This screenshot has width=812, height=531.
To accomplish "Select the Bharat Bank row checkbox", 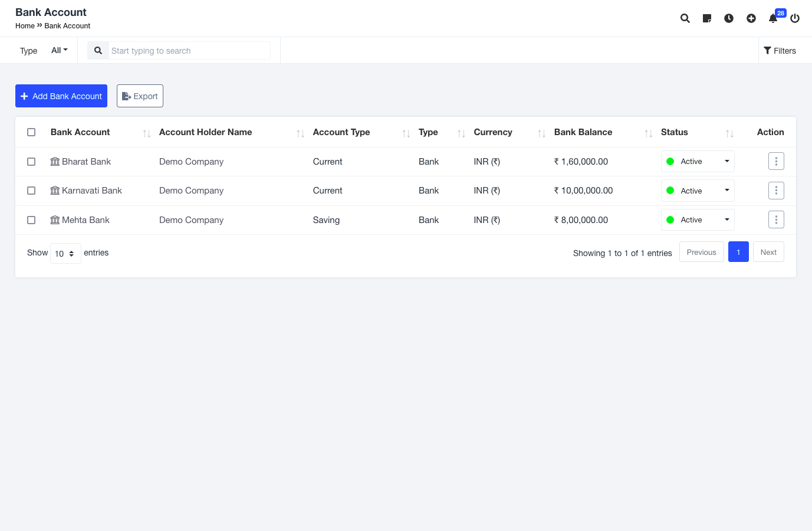I will [x=31, y=162].
